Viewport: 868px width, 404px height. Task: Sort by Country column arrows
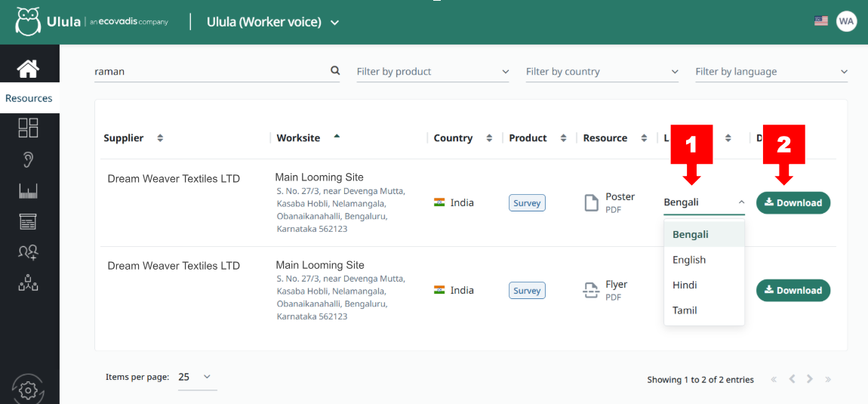click(489, 138)
